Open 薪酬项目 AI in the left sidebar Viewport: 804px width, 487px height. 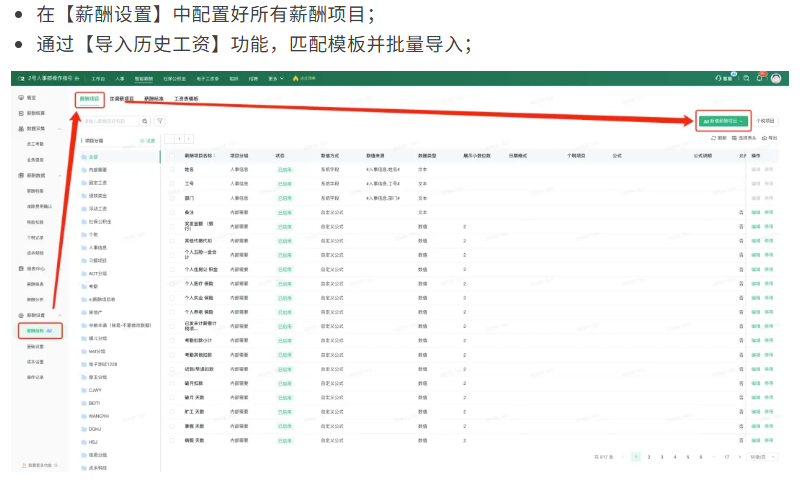pos(40,331)
